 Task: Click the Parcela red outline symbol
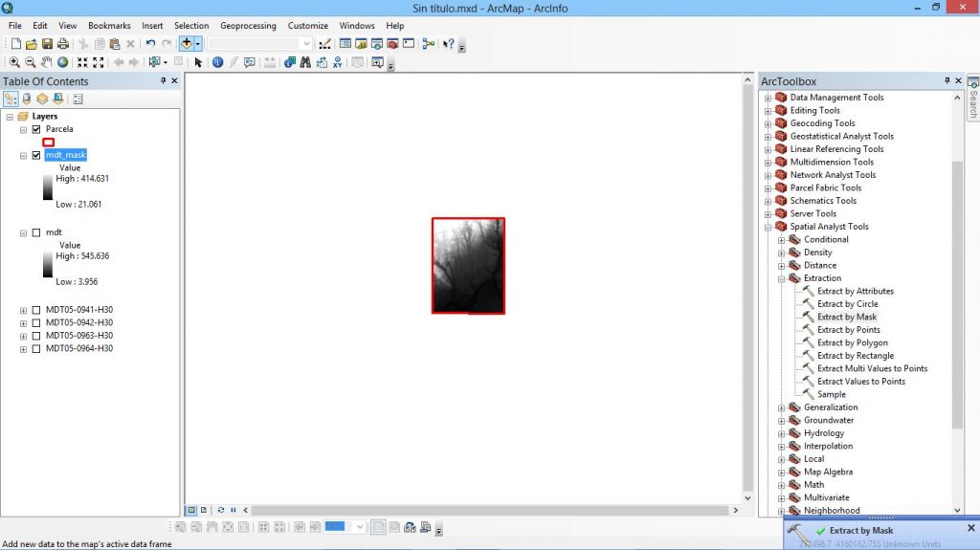tap(49, 143)
